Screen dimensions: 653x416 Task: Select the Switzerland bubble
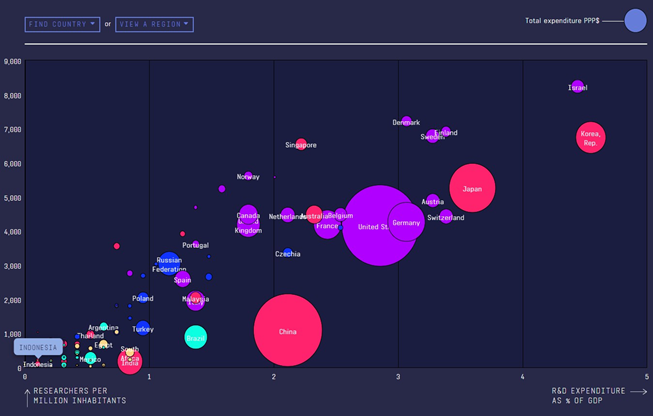tap(446, 217)
